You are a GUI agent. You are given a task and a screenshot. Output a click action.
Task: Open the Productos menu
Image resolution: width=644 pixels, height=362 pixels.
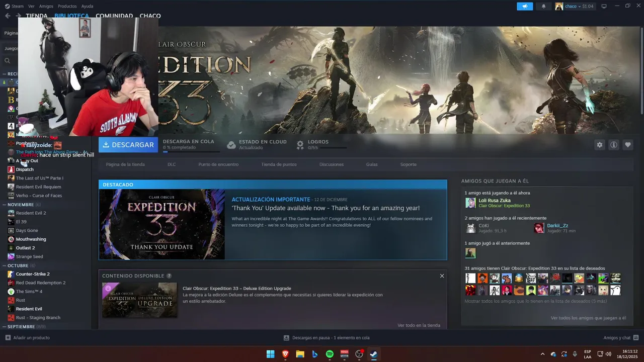point(67,7)
